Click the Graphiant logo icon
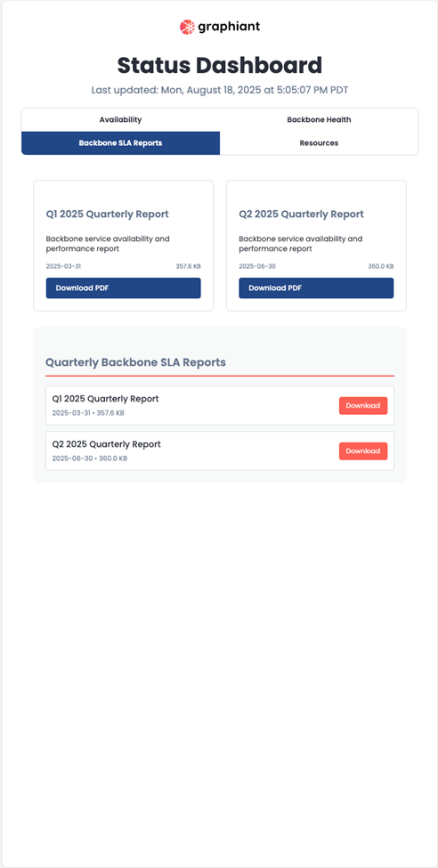The width and height of the screenshot is (438, 868). 187,27
